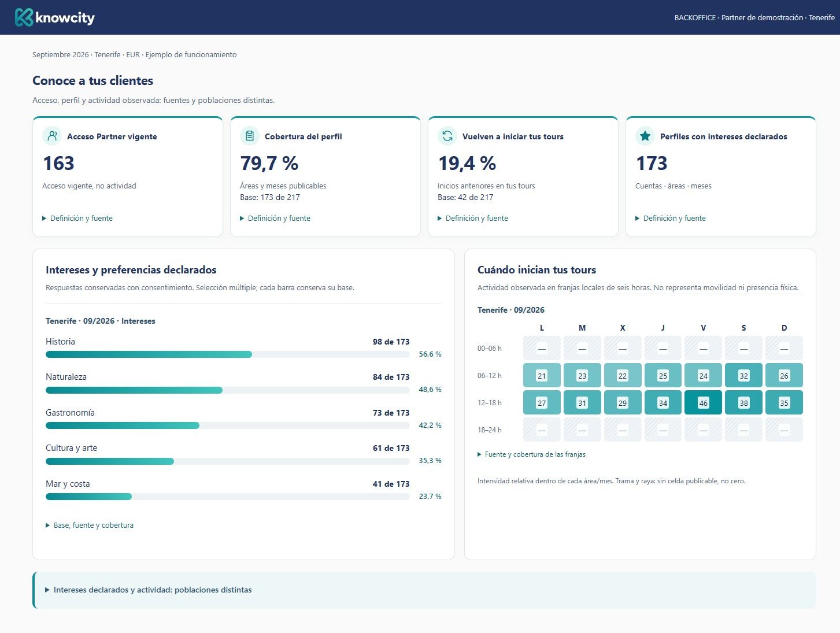Expand Definición y fuente under Acceso Partner
Screen dimensions: 840x633
pyautogui.click(x=77, y=218)
